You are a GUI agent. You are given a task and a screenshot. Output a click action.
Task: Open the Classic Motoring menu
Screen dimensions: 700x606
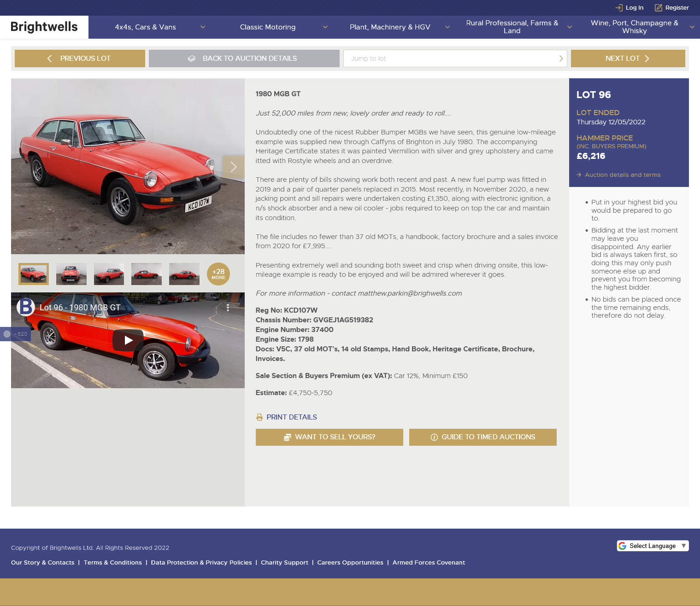268,27
